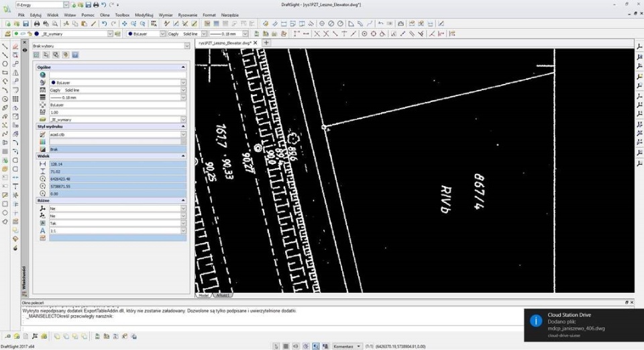Open the Brak wyboru selection dropdown
Screen dimensions: 644x350
[x=187, y=46]
